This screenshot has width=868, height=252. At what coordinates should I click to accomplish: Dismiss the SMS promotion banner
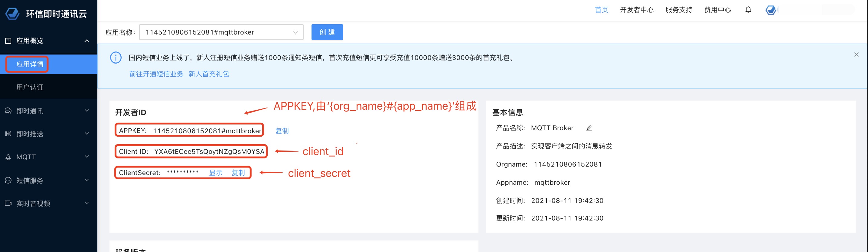tap(856, 54)
